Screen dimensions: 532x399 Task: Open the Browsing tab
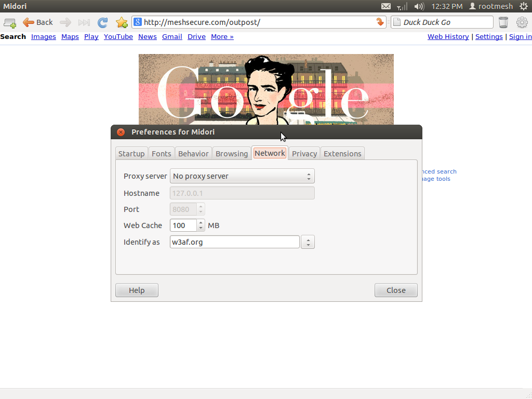pos(232,154)
